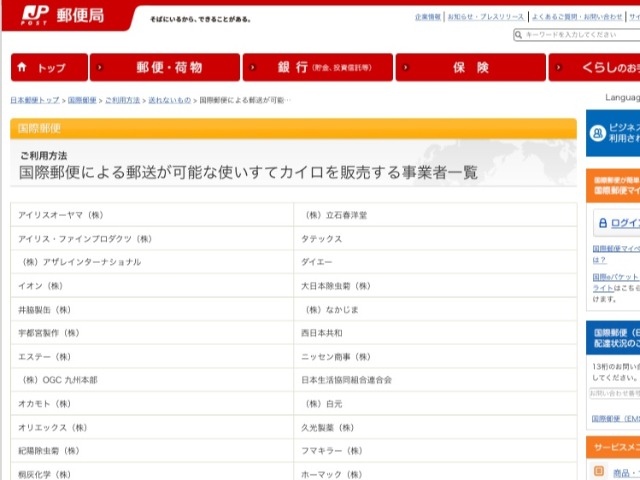This screenshot has width=640, height=480.
Task: Select table cell オリエックス（株）
Action: (x=152, y=427)
